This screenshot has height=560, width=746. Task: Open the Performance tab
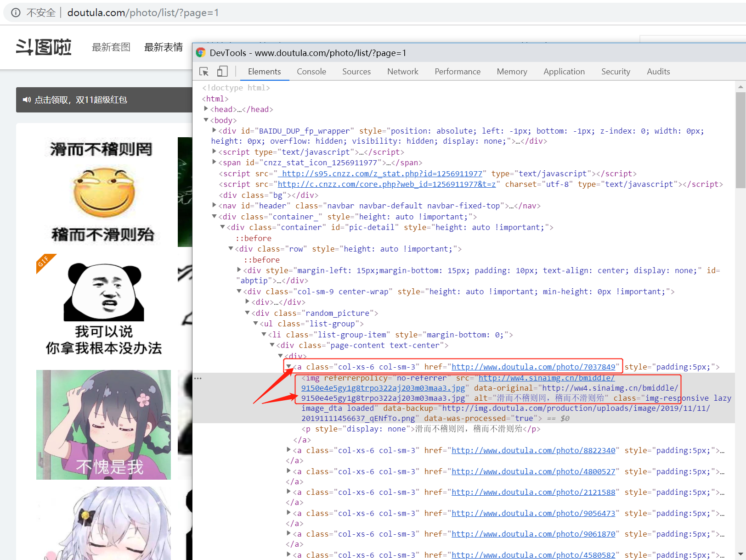pyautogui.click(x=458, y=72)
